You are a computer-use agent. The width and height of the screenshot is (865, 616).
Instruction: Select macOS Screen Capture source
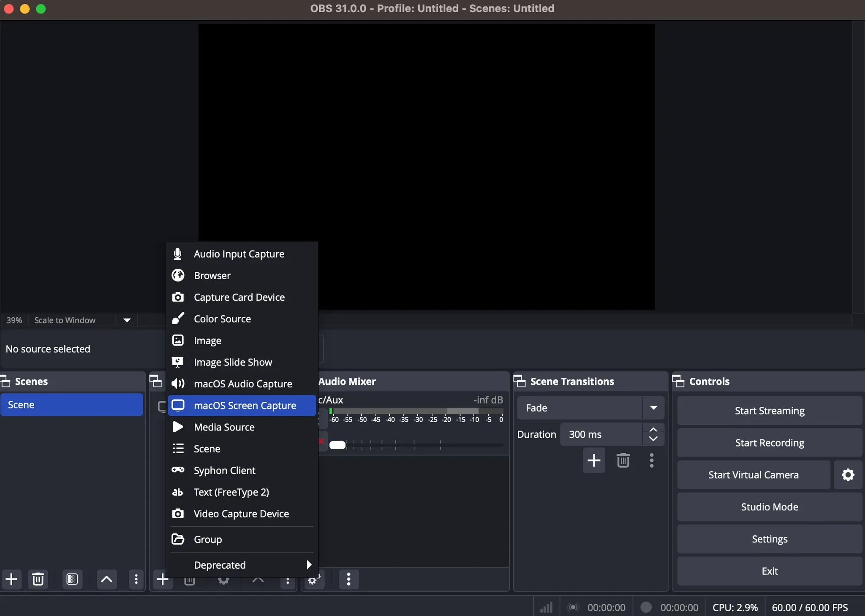(242, 405)
